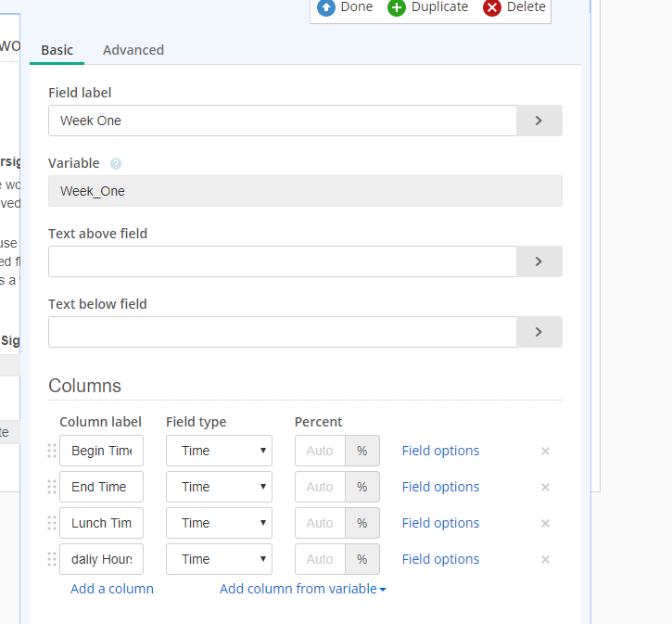The height and width of the screenshot is (624, 672).
Task: Click the Add a column link
Action: point(112,589)
